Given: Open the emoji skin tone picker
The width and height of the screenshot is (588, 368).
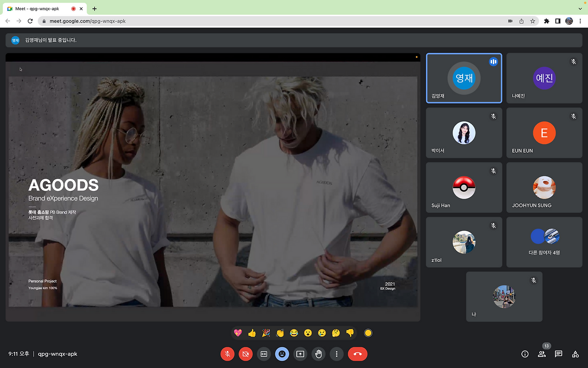Looking at the screenshot, I should tap(368, 333).
